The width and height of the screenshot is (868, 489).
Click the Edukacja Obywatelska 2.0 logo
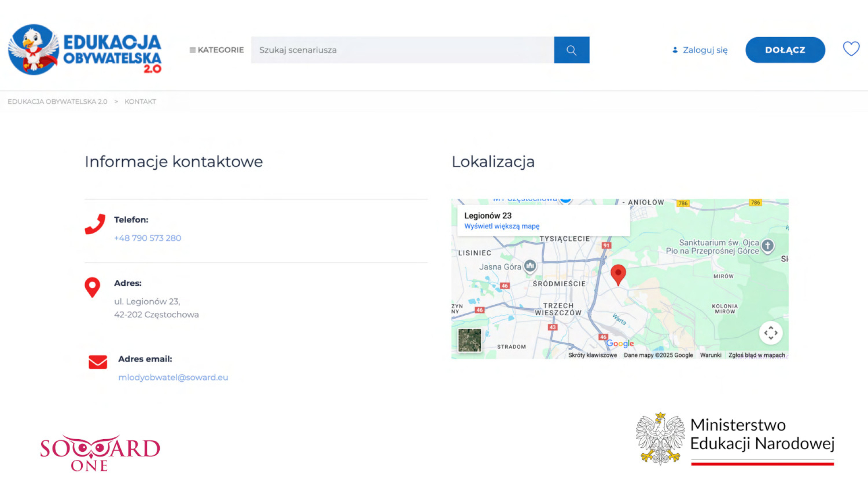tap(85, 50)
